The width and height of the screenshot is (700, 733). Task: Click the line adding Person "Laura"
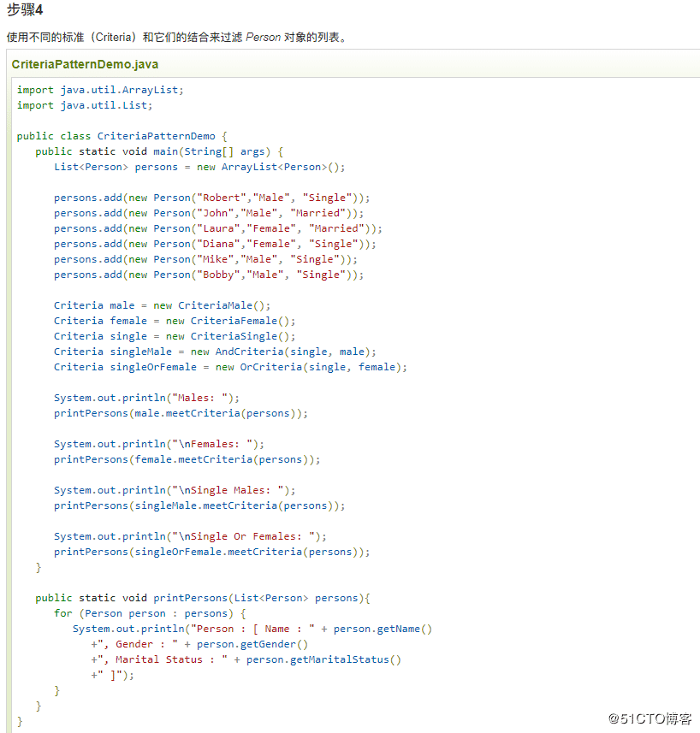[218, 228]
